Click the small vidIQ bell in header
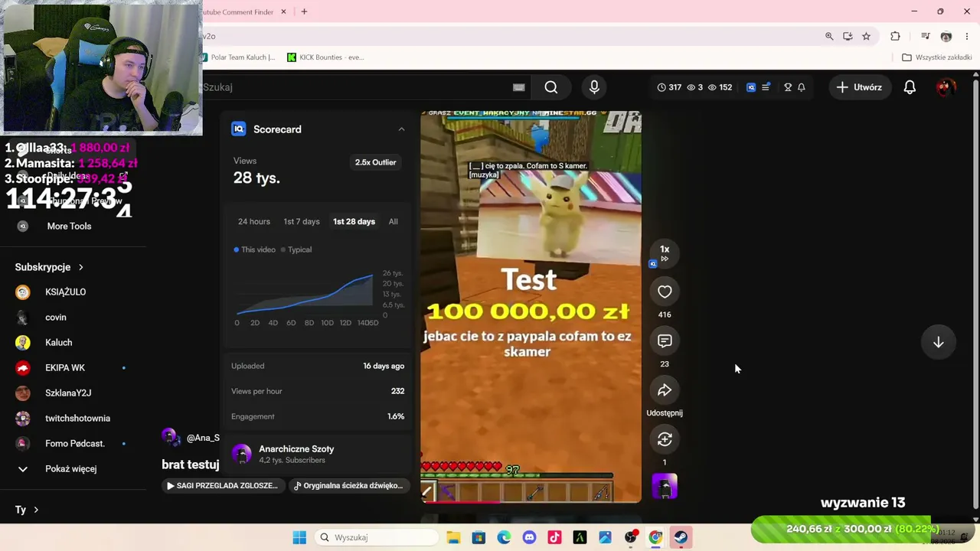 coord(802,87)
